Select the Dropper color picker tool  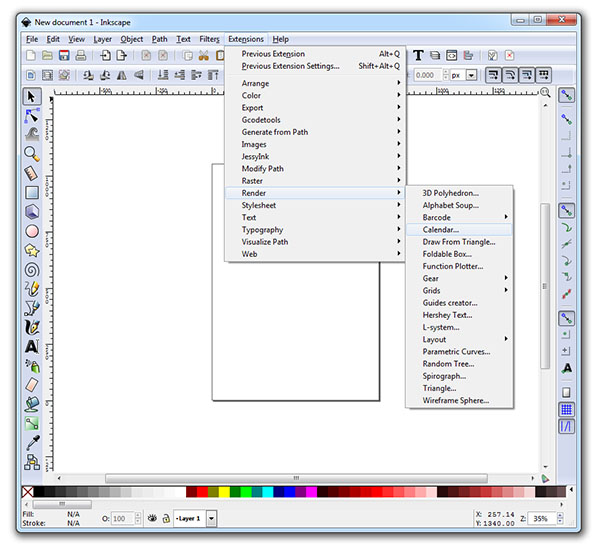[32, 443]
